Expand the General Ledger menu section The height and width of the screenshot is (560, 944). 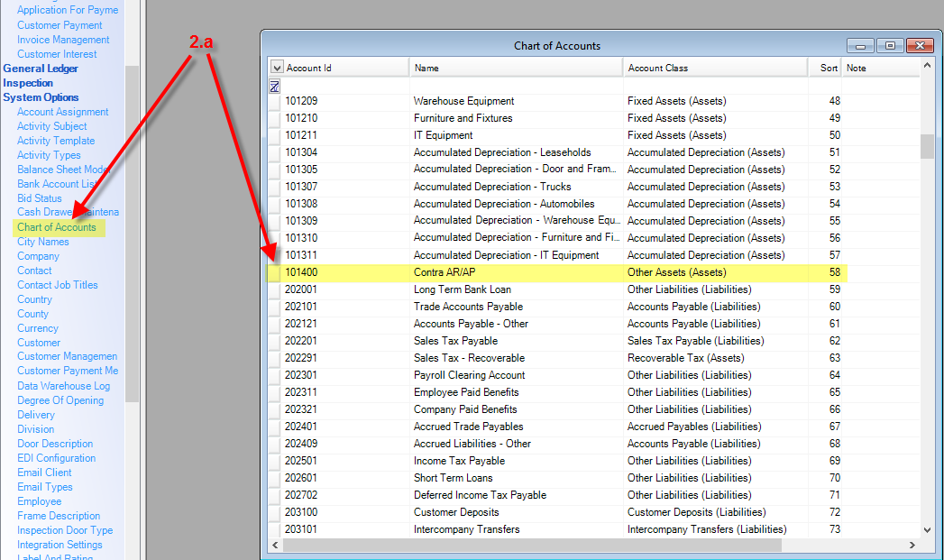41,69
